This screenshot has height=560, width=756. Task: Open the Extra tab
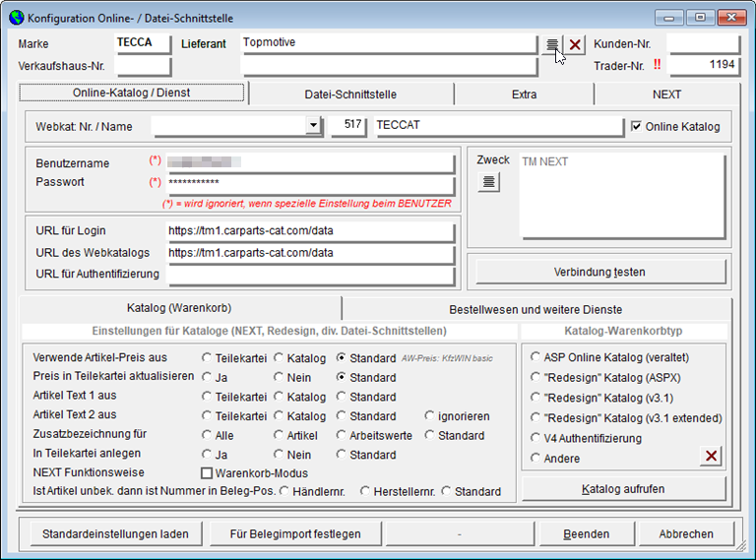524,94
